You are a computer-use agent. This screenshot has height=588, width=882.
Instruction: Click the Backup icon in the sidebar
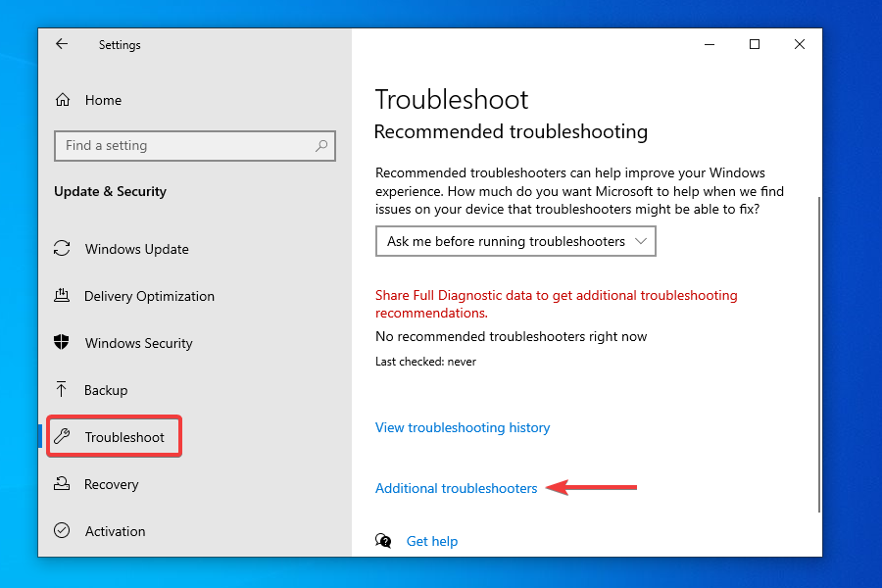pos(61,390)
